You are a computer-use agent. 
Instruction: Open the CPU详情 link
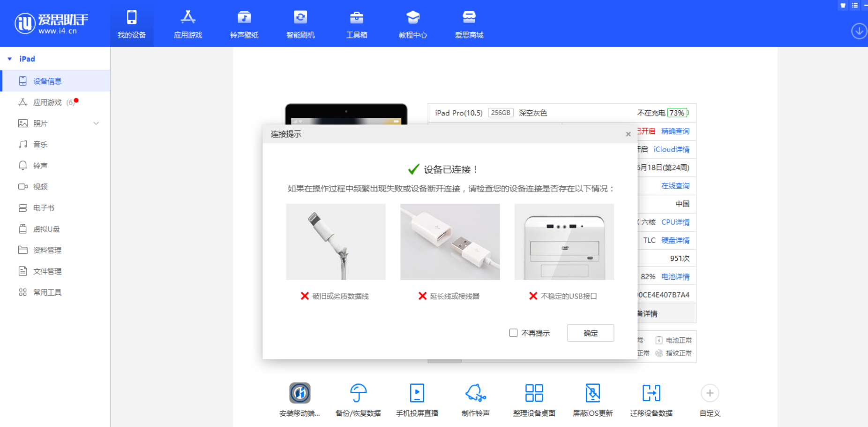pos(675,222)
